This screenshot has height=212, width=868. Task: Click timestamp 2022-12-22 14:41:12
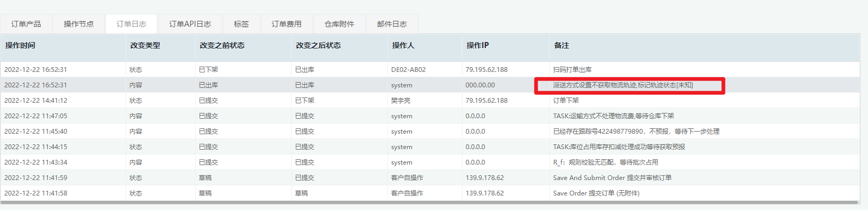click(x=36, y=101)
